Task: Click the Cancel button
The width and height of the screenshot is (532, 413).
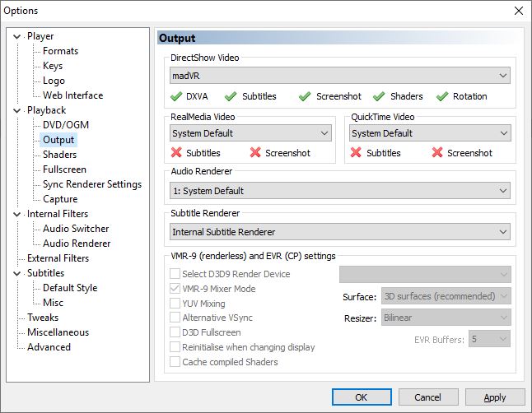Action: 428,397
